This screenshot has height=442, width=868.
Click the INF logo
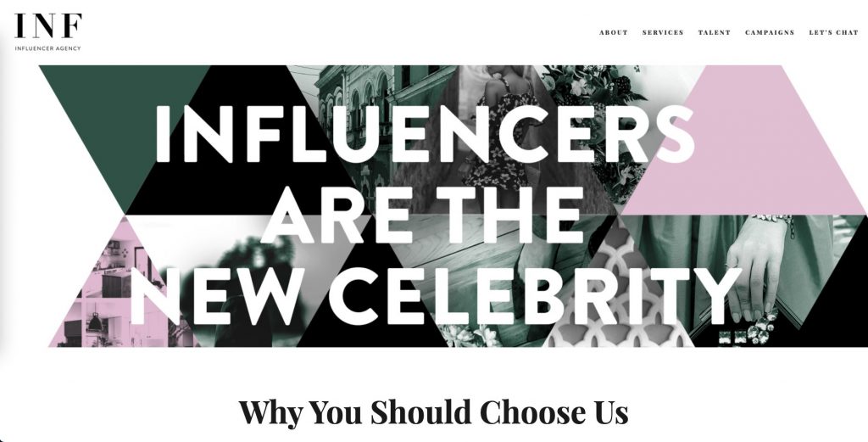pyautogui.click(x=48, y=26)
